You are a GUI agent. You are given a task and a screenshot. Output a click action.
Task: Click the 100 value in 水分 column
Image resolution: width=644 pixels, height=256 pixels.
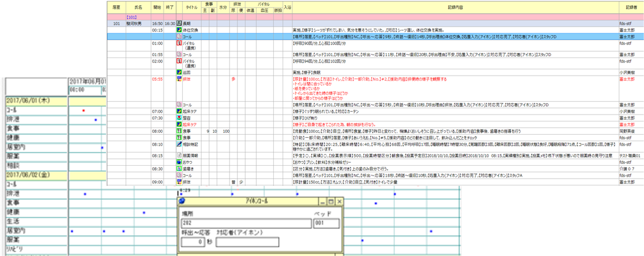(226, 131)
